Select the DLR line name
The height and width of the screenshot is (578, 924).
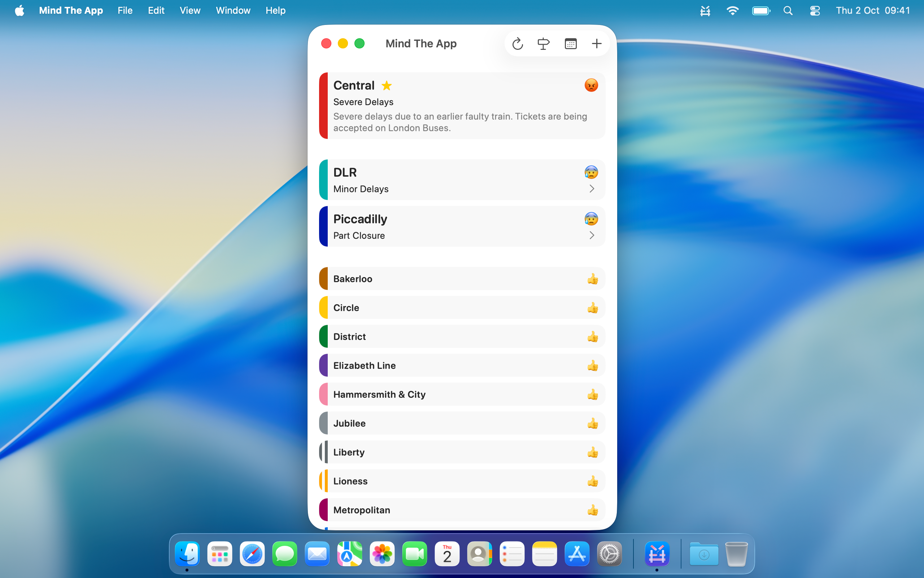point(345,172)
